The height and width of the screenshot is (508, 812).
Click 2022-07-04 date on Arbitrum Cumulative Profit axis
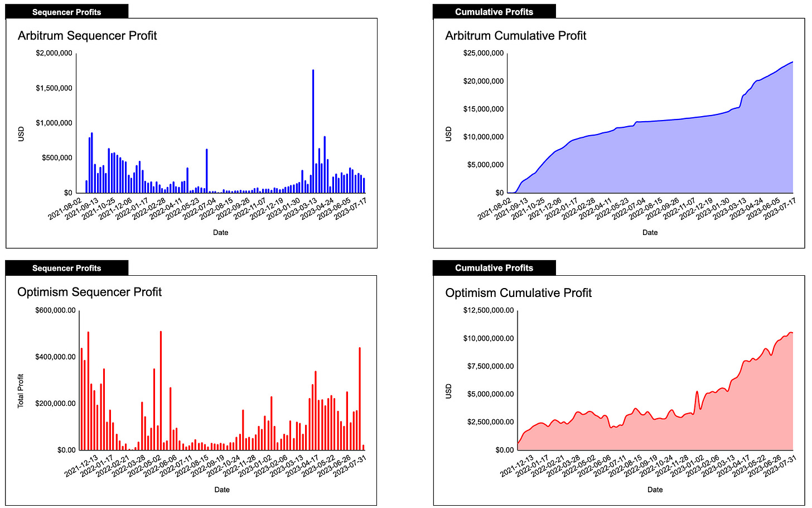tap(630, 208)
